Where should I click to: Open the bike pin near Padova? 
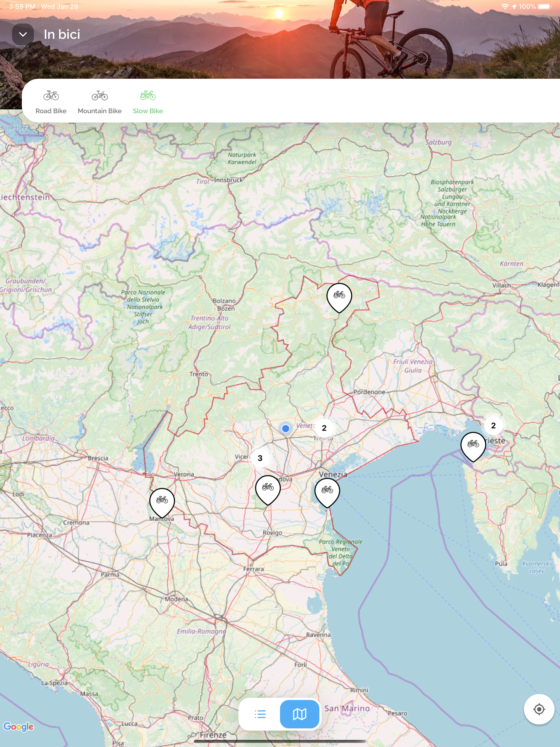pos(268,488)
